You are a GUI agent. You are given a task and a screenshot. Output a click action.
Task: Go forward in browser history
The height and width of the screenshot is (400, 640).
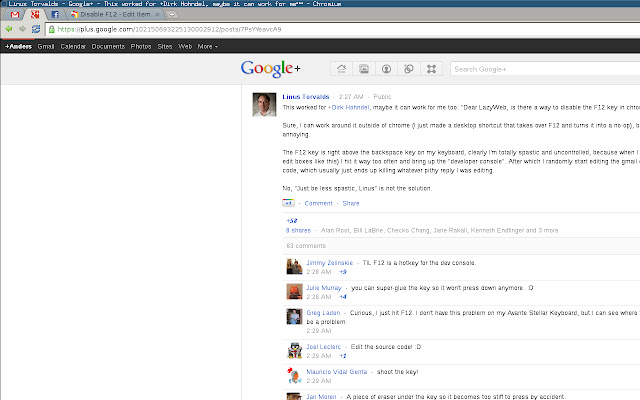click(x=22, y=29)
